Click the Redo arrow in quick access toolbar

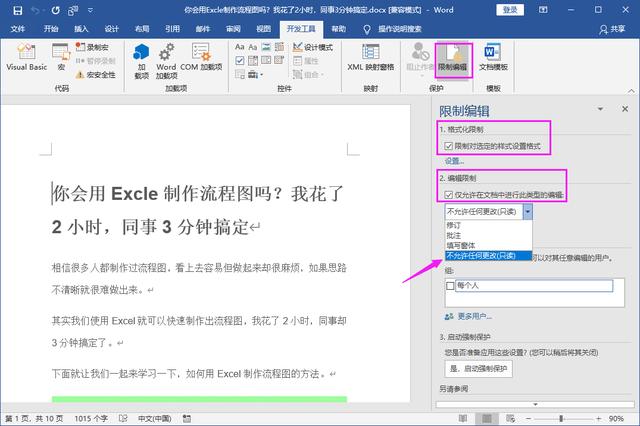pos(56,10)
